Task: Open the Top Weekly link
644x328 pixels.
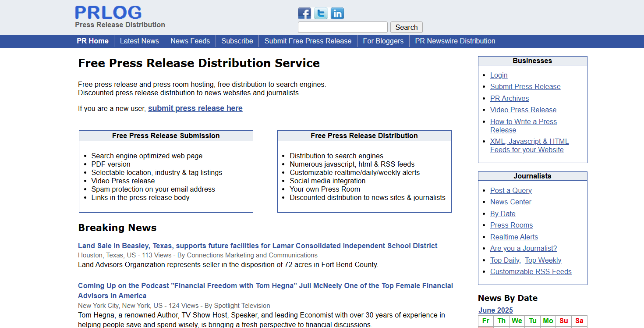Action: click(x=543, y=260)
